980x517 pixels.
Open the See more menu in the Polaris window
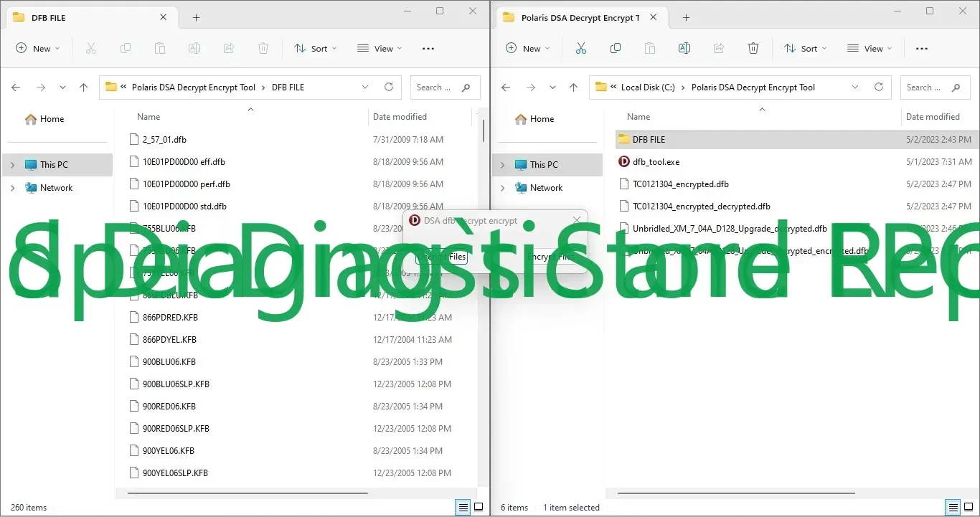tap(922, 49)
